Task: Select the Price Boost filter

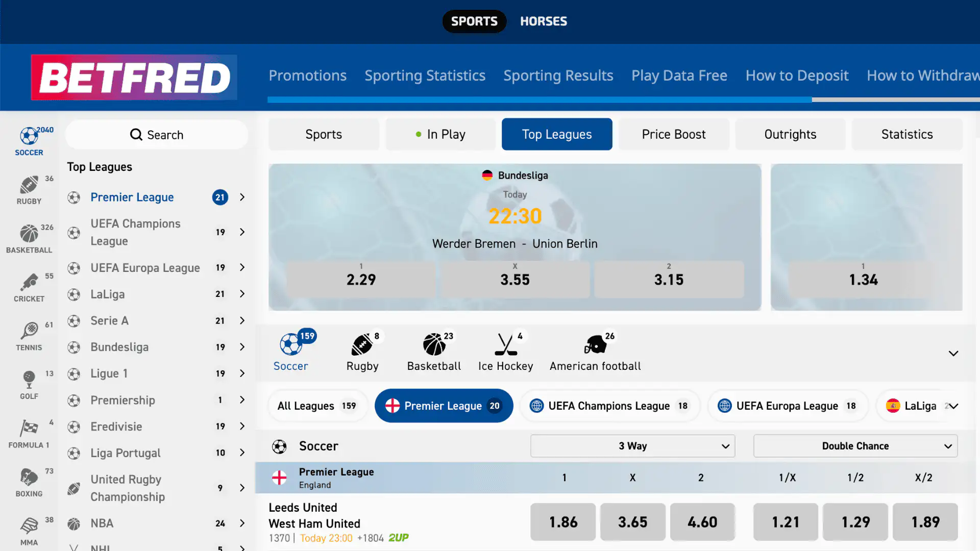Action: click(674, 134)
